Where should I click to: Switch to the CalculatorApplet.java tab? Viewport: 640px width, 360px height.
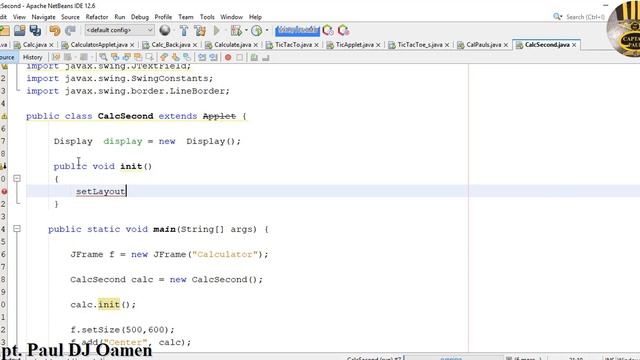pyautogui.click(x=99, y=44)
